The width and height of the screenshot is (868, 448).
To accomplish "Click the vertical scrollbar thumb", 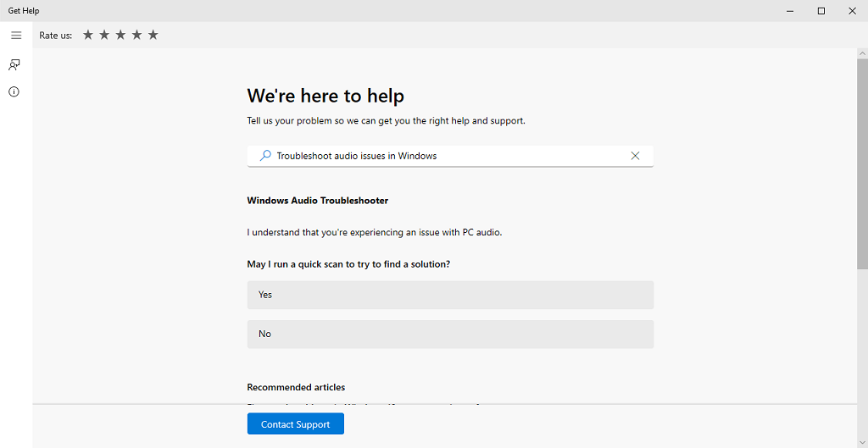I will 862,161.
